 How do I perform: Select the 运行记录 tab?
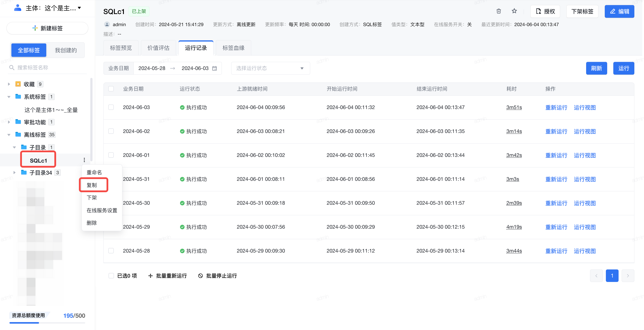196,48
